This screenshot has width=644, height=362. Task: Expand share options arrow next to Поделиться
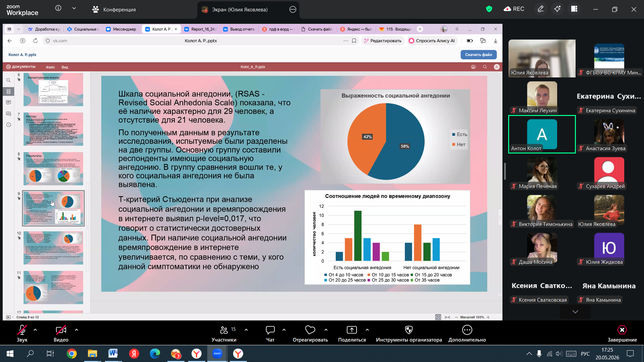pyautogui.click(x=367, y=330)
